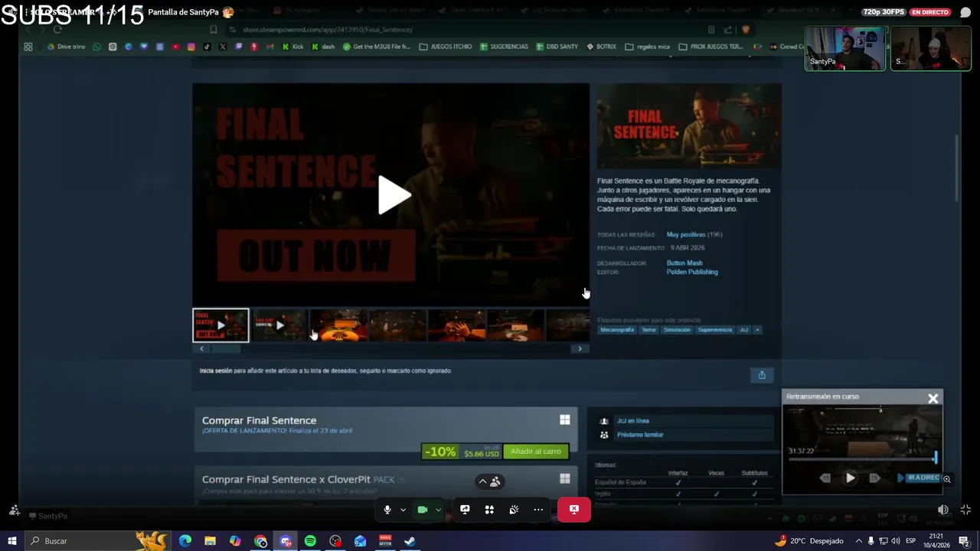Toggle the Discord camera button
The height and width of the screenshot is (551, 980).
422,510
